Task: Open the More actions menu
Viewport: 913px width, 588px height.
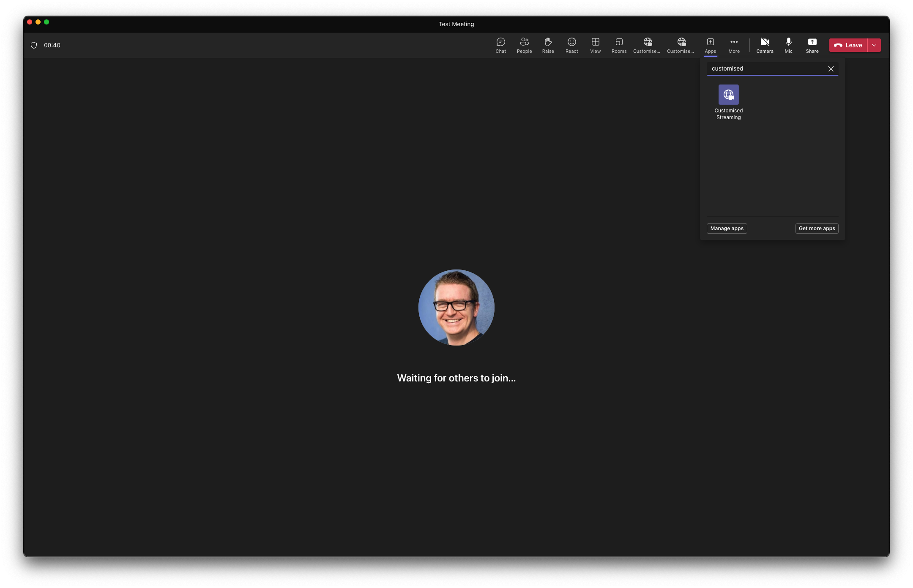Action: [x=734, y=45]
